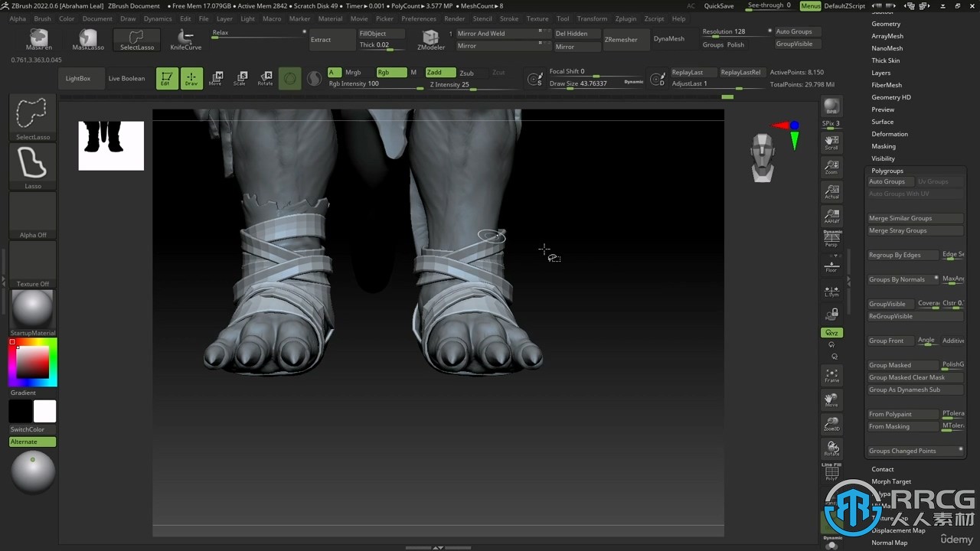Image resolution: width=980 pixels, height=551 pixels.
Task: Click the S symmetric draw size icon
Action: point(535,78)
